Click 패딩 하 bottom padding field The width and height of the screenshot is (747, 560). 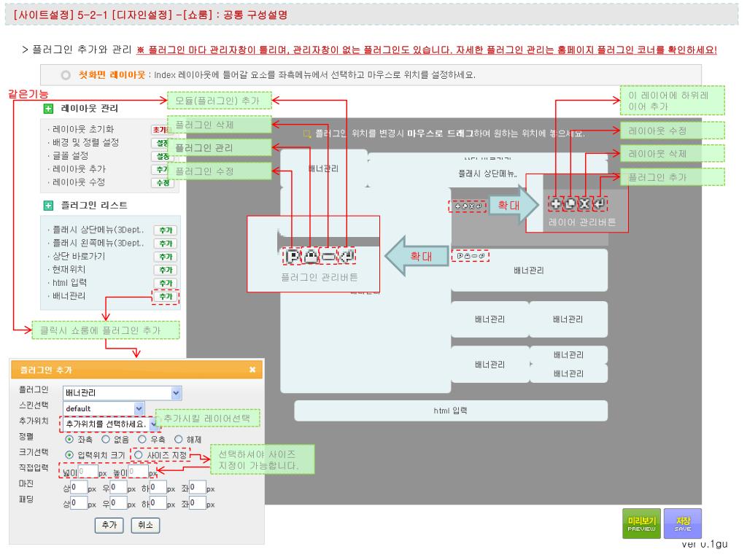(158, 503)
